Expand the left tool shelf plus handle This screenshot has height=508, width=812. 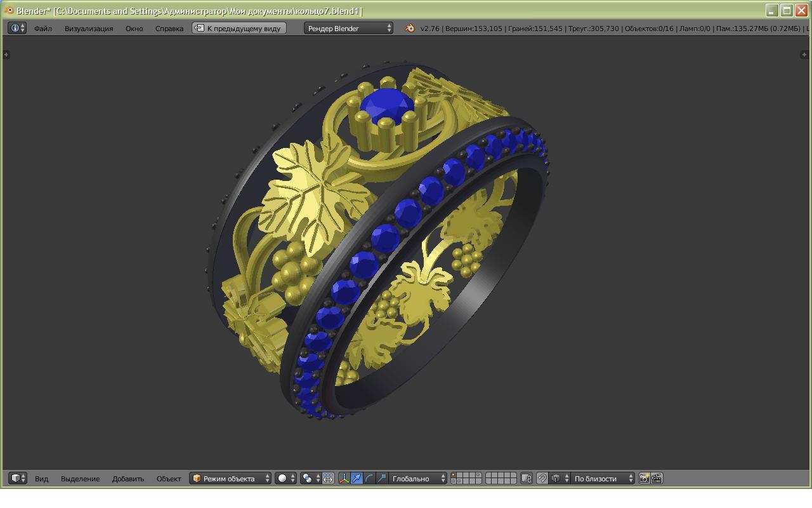[x=6, y=55]
